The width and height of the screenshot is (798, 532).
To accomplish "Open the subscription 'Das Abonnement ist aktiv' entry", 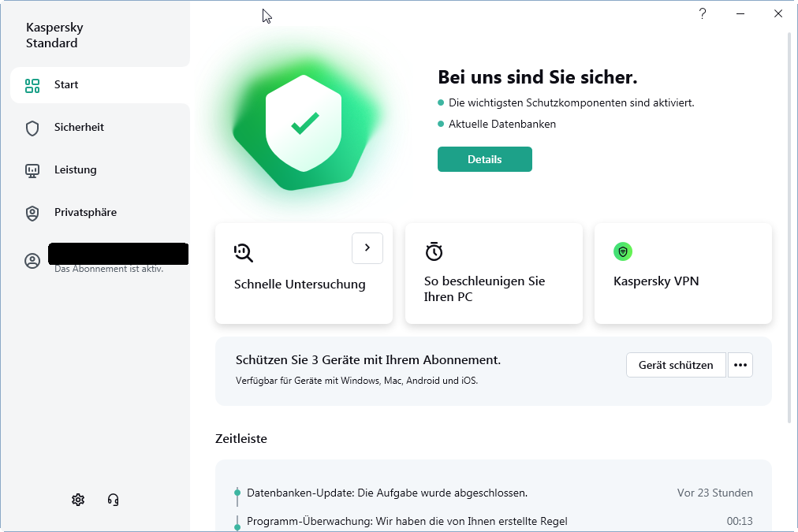I will pyautogui.click(x=109, y=269).
